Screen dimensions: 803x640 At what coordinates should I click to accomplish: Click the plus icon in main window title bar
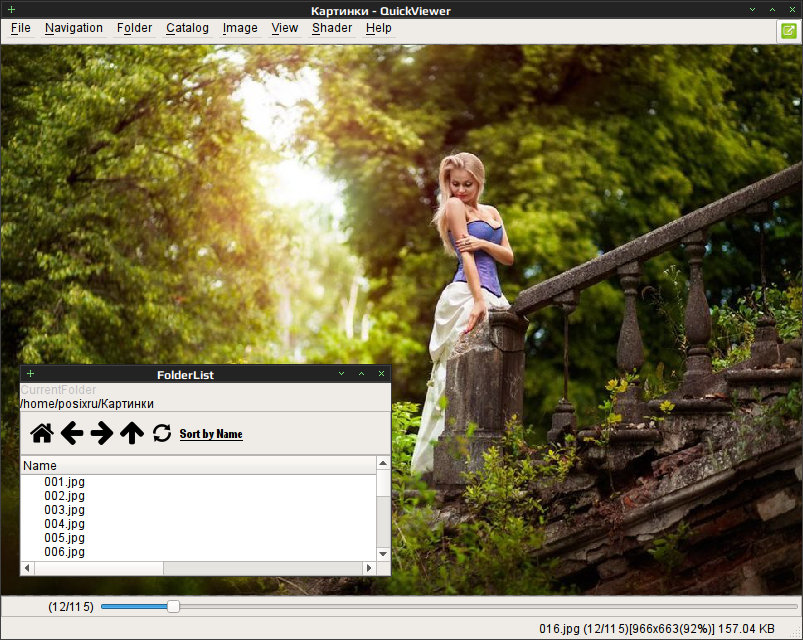(11, 9)
